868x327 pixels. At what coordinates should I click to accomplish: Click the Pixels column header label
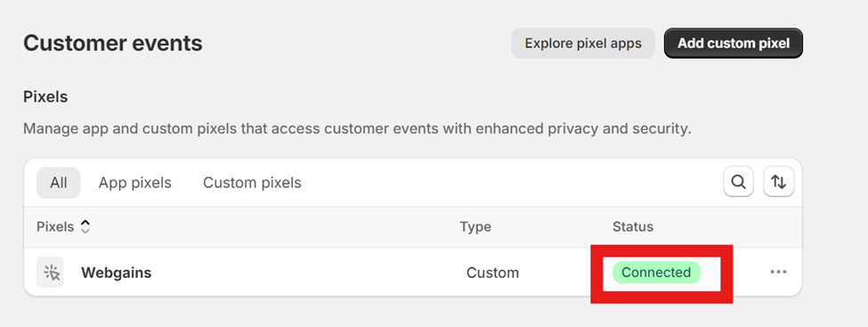(x=55, y=226)
